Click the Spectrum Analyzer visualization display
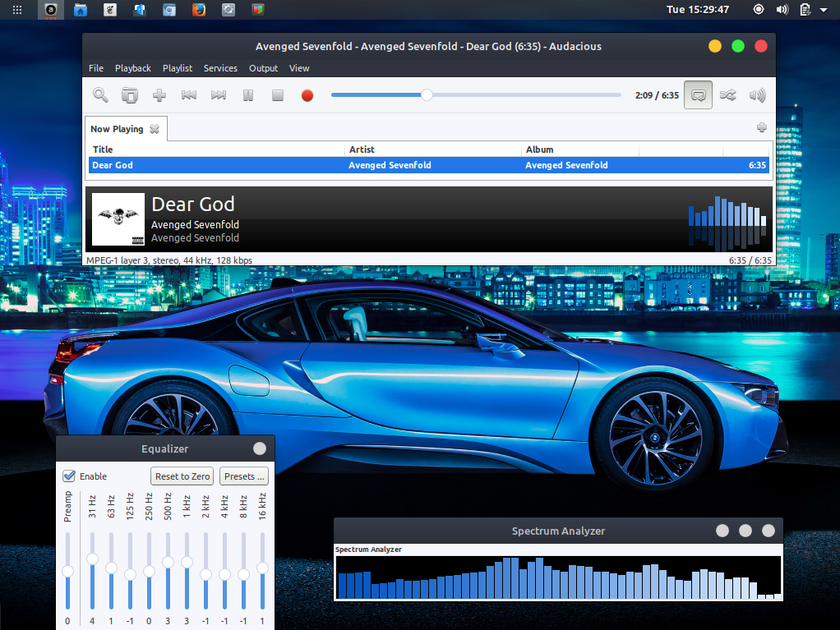 coord(558,577)
